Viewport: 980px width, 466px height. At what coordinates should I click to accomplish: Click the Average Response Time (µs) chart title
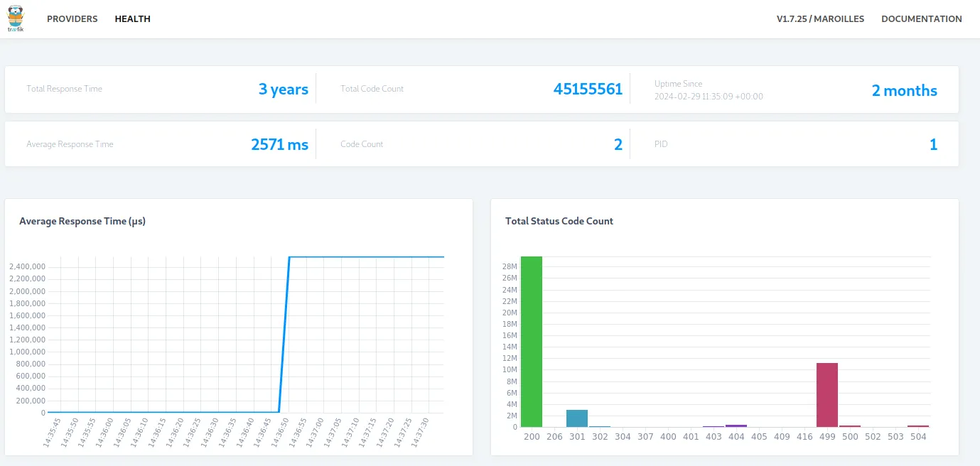(82, 221)
